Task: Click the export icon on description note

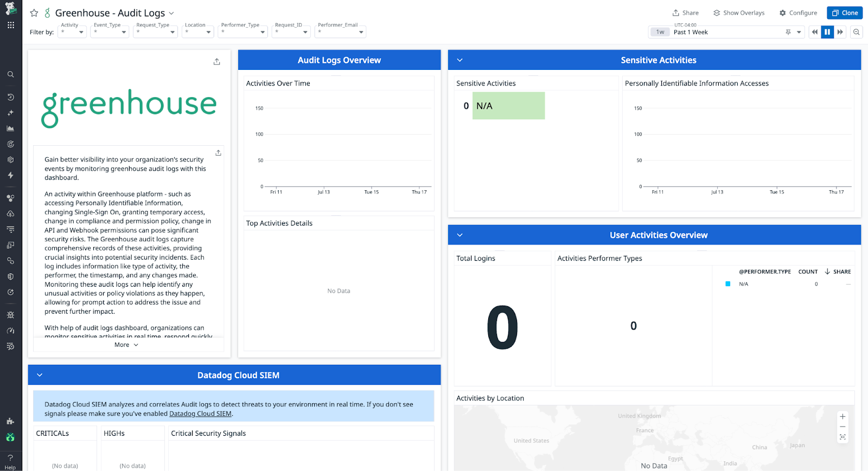Action: (x=218, y=153)
